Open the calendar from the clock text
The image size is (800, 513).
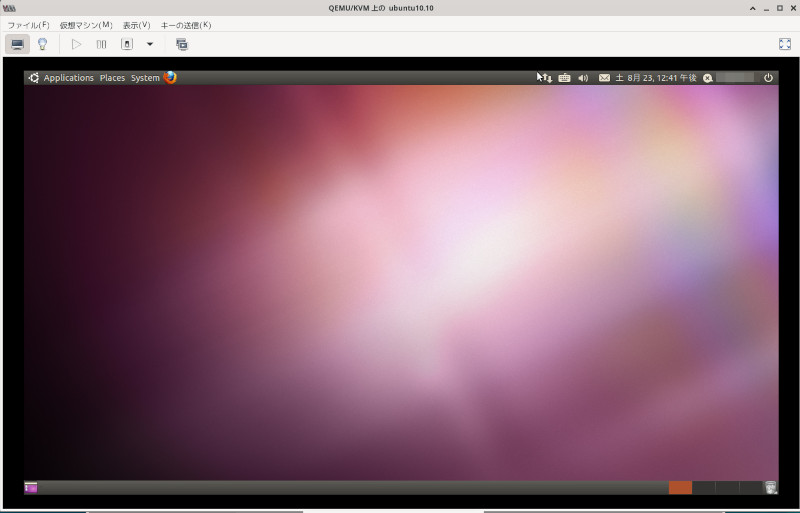[656, 78]
